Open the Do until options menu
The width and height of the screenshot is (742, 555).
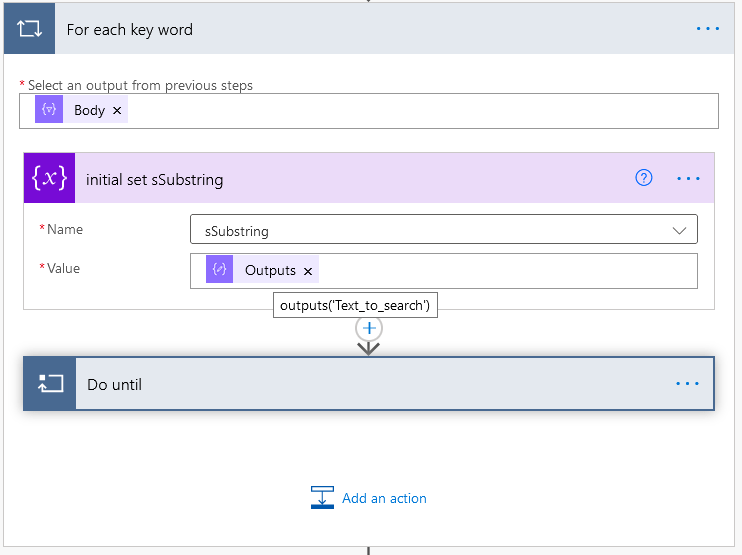(x=688, y=384)
